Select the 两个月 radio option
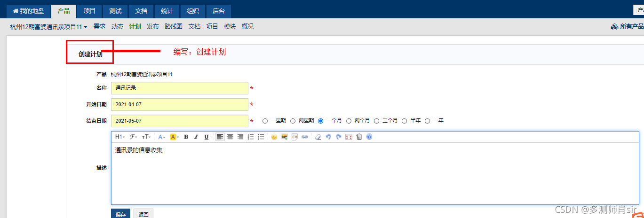Screen dimensions: 644x218 click(x=349, y=121)
